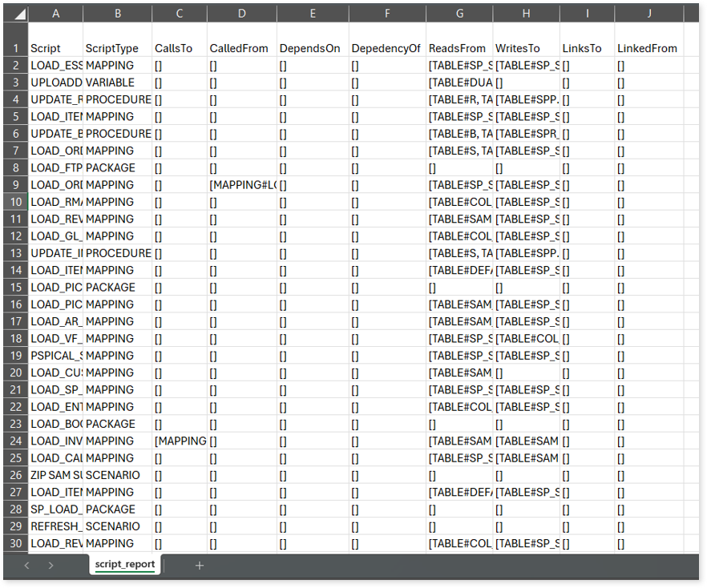Viewport: 707px width, 588px height.
Task: Select the LinkedFrom header cell
Action: [648, 48]
